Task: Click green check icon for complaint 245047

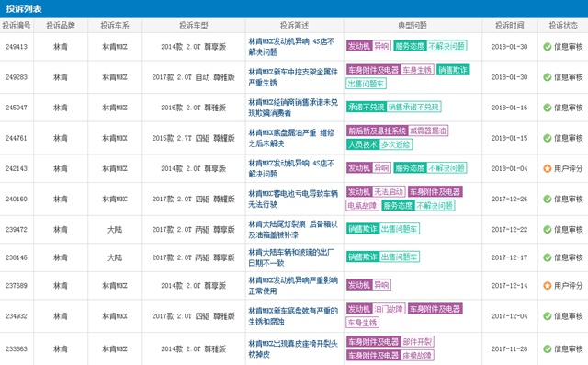Action: 548,108
